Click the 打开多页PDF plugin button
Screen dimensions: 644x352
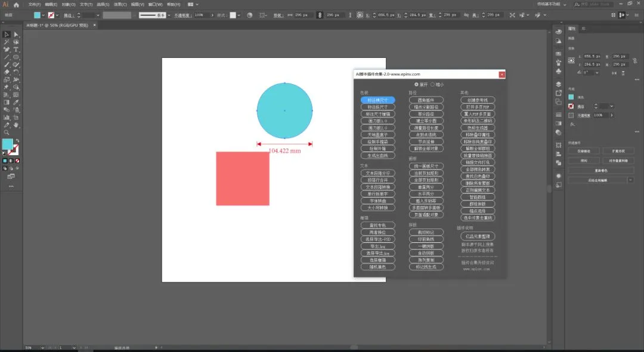click(478, 107)
